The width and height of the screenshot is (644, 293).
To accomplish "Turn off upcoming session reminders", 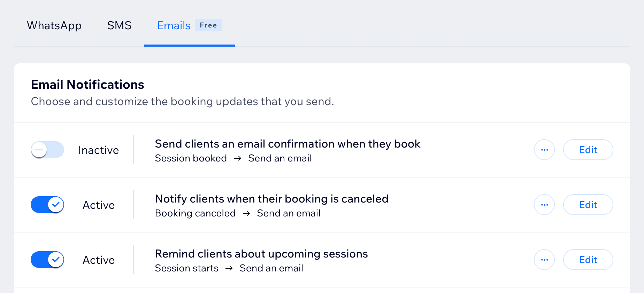I will point(47,260).
